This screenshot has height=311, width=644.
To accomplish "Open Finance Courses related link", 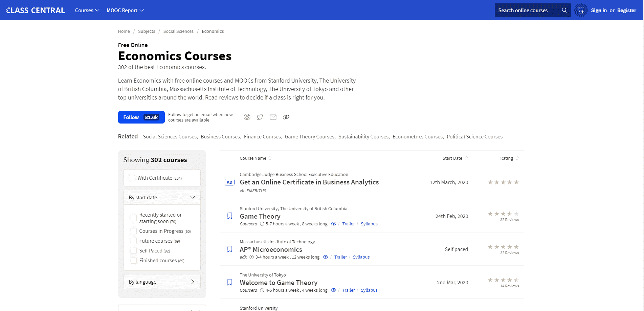I will pyautogui.click(x=262, y=137).
